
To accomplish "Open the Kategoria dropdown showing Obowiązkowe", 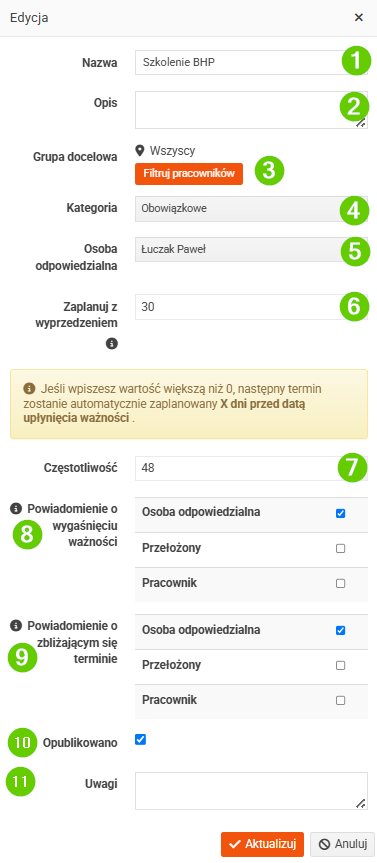I will point(252,209).
